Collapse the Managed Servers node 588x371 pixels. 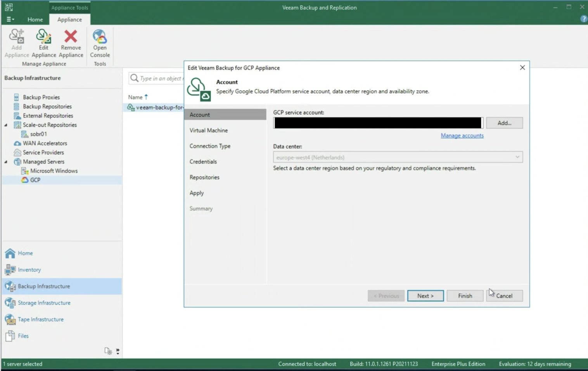click(x=6, y=162)
